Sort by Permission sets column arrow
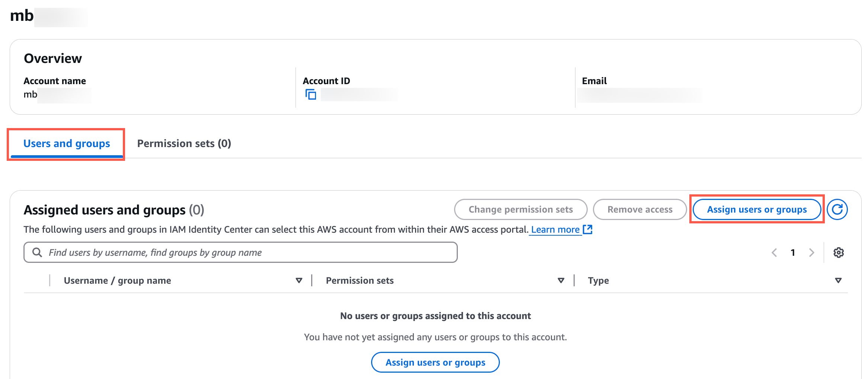This screenshot has height=379, width=868. point(561,280)
